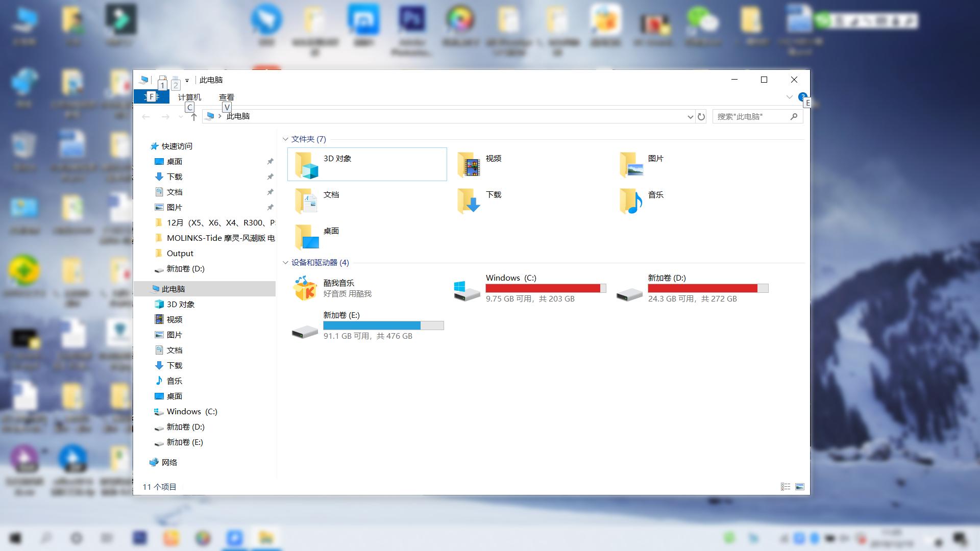Open the 3D 对象 folder icon
The height and width of the screenshot is (551, 980).
306,164
